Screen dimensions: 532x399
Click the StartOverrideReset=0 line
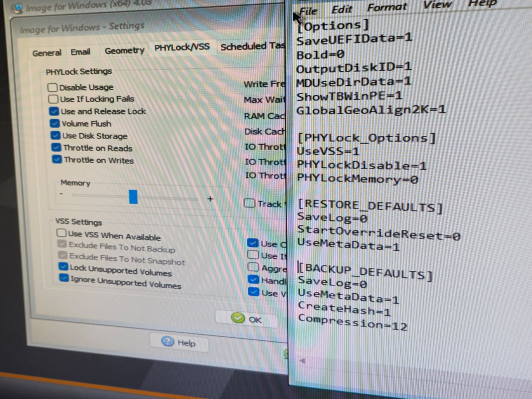click(x=378, y=233)
